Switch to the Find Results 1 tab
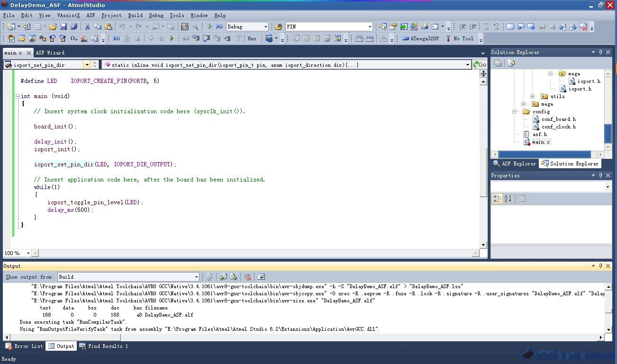Screen dimensions: 617x364 [104, 346]
